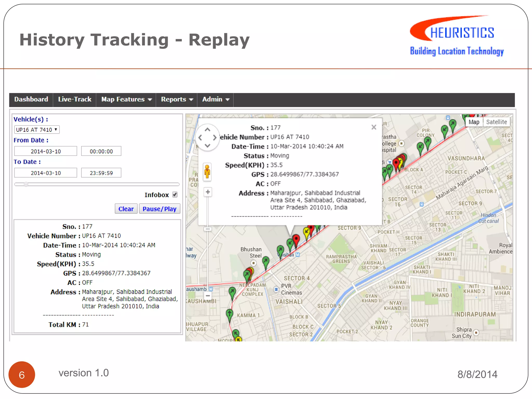Select the Map view type

coord(474,122)
